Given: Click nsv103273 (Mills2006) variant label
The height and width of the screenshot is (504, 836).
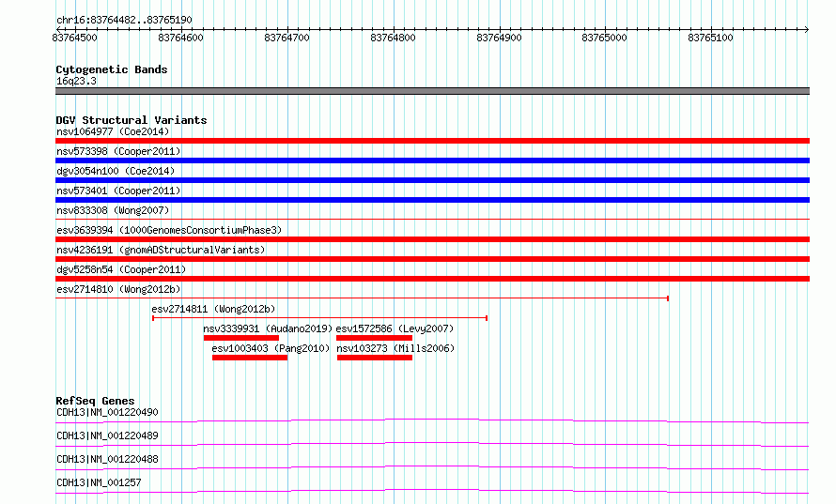Looking at the screenshot, I should pos(395,348).
